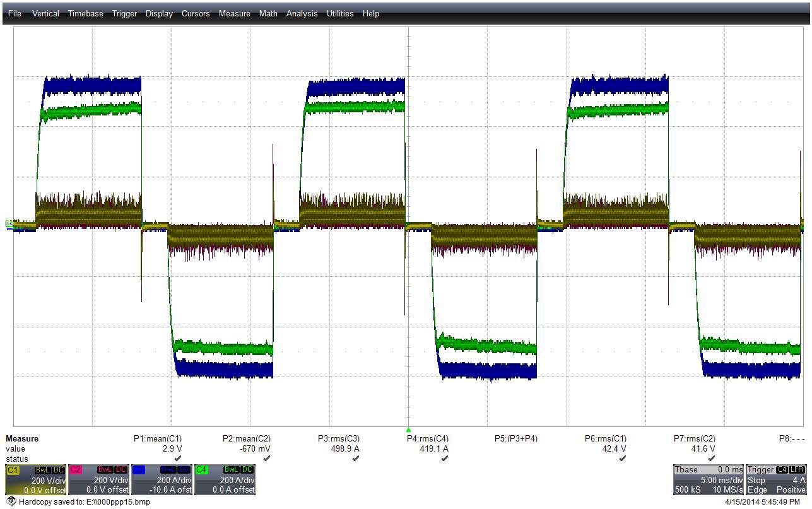This screenshot has height=509, width=812.
Task: Open the File menu
Action: click(x=15, y=13)
